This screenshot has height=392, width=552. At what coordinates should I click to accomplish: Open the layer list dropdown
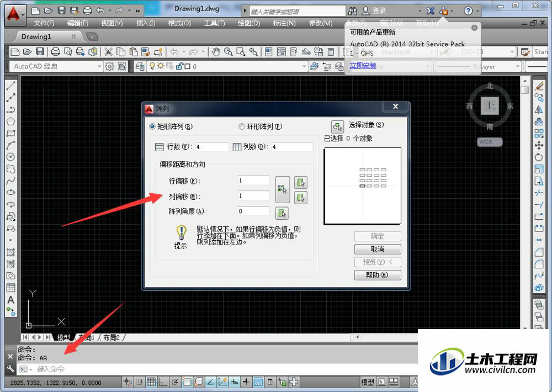(x=305, y=66)
